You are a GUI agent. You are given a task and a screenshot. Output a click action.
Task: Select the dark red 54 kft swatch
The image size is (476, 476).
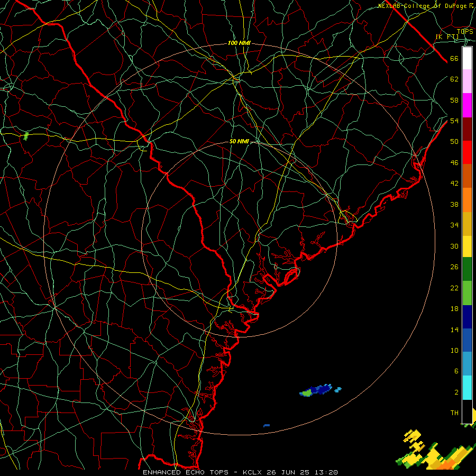tap(467, 129)
